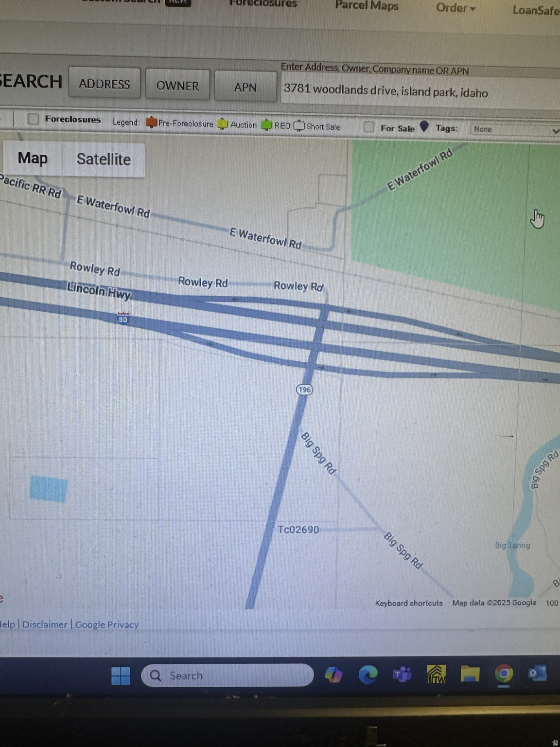
Task: Launch Google Chrome from the taskbar
Action: [x=504, y=674]
